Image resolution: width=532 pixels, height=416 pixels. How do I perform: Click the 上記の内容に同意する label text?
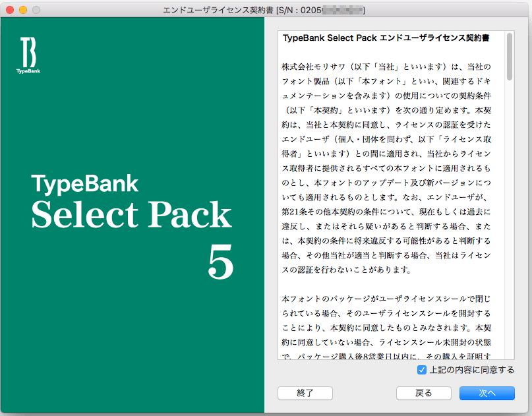point(472,370)
